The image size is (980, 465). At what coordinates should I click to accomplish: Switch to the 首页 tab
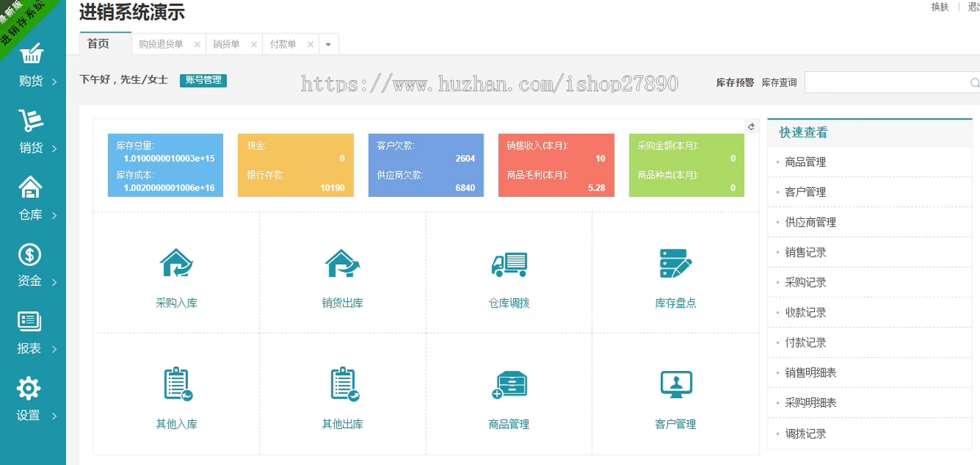(98, 44)
